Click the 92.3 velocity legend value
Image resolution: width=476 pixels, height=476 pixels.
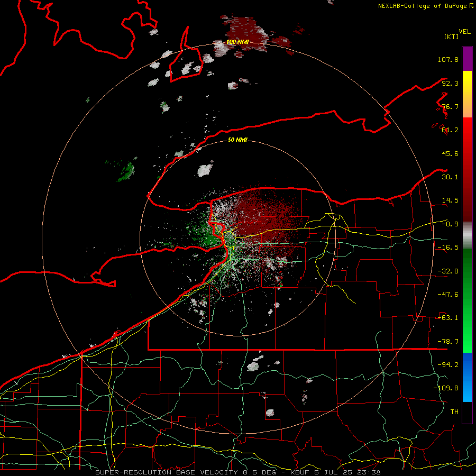(450, 83)
